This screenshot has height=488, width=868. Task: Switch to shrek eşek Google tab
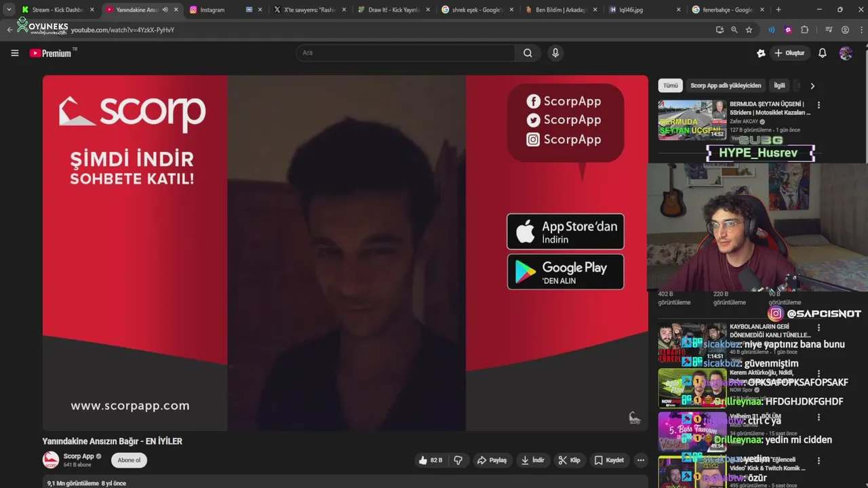[x=476, y=9]
